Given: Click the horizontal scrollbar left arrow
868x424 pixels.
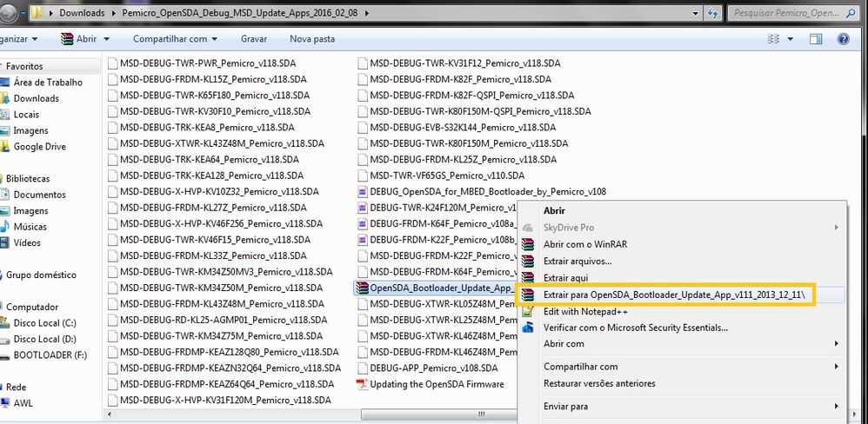Looking at the screenshot, I should [108, 414].
